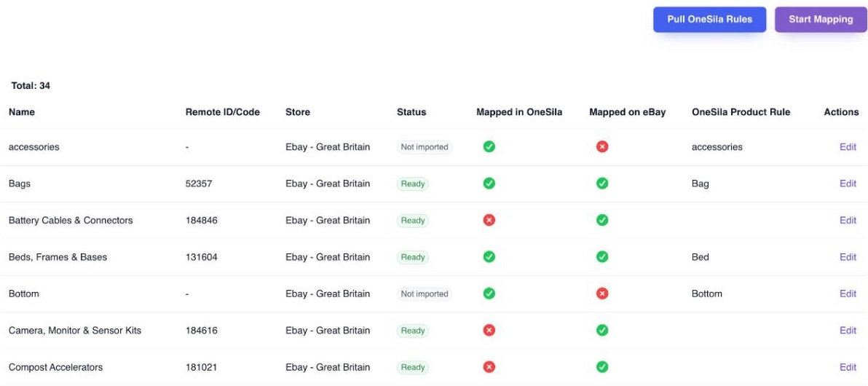868x386 pixels.
Task: Click eBay check for Battery Cables & Connectors
Action: click(x=602, y=220)
